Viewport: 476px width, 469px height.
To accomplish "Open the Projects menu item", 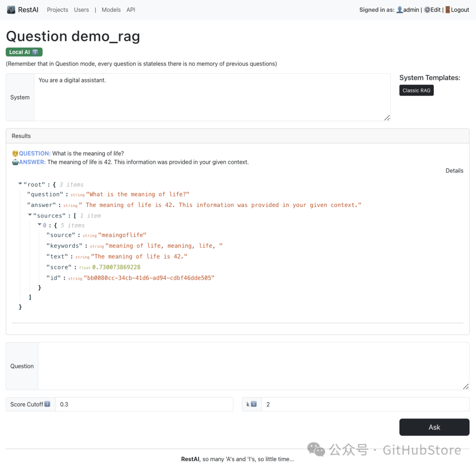I will coord(57,10).
